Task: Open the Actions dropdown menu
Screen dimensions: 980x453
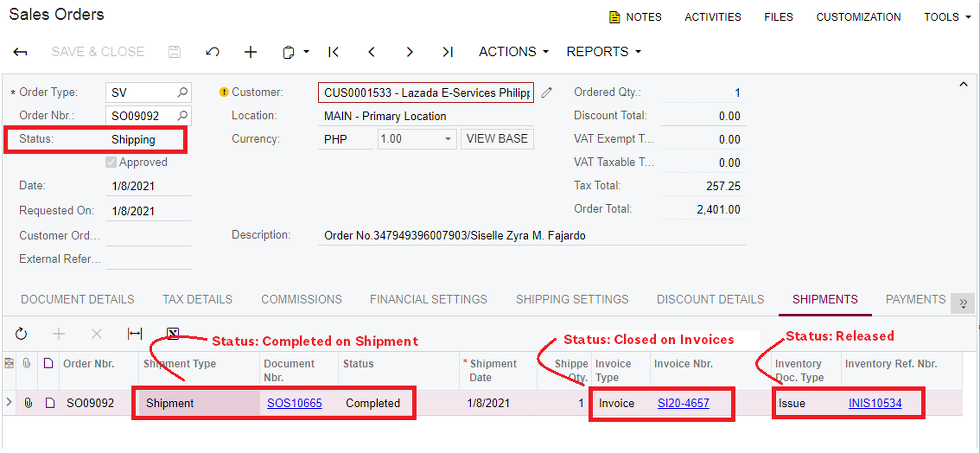Action: 513,52
